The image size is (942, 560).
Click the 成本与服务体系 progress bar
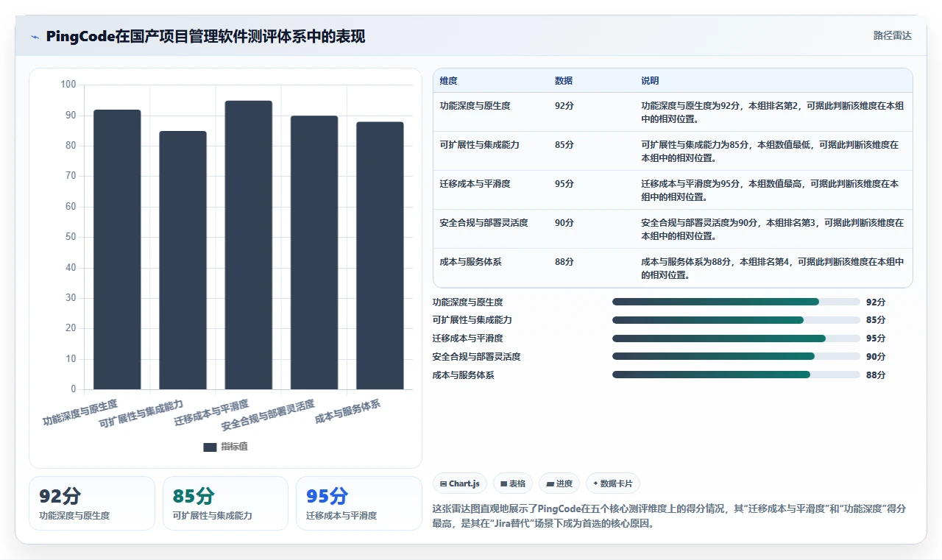(x=736, y=375)
